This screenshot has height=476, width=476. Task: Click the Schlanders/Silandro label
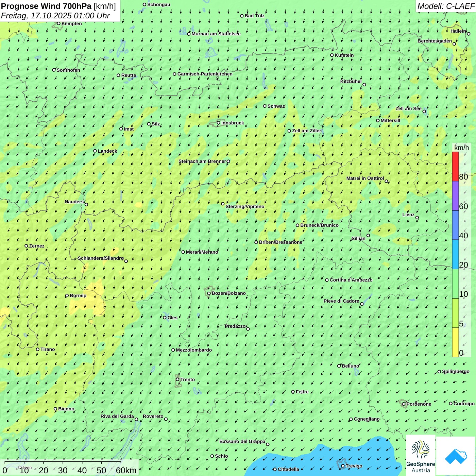[x=101, y=258]
